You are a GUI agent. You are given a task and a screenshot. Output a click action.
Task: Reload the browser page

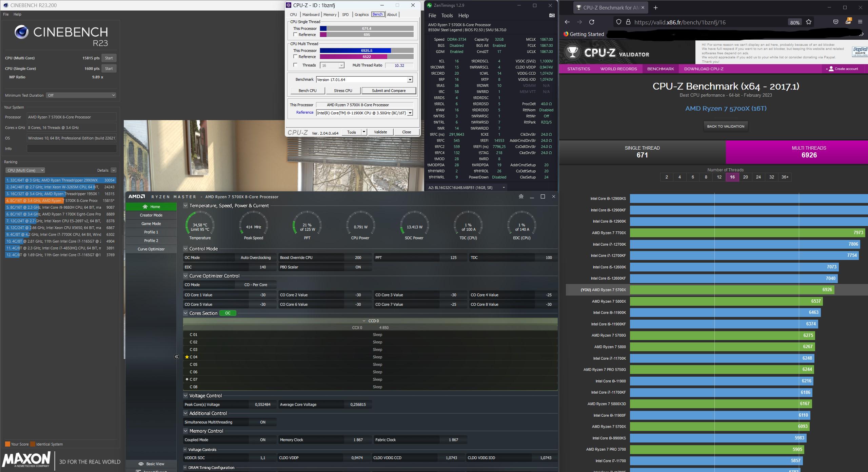tap(592, 22)
